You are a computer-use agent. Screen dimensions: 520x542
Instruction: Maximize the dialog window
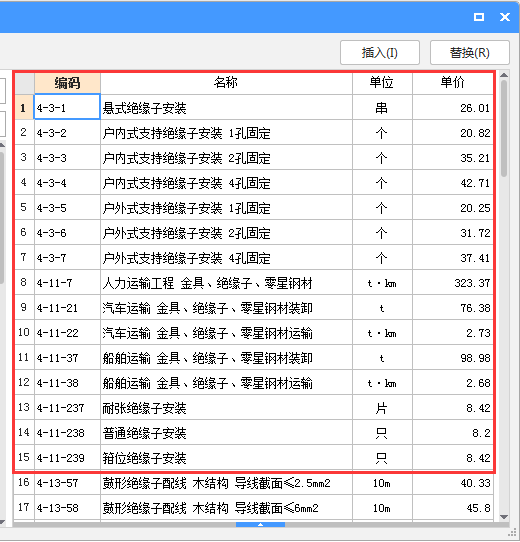tap(479, 17)
